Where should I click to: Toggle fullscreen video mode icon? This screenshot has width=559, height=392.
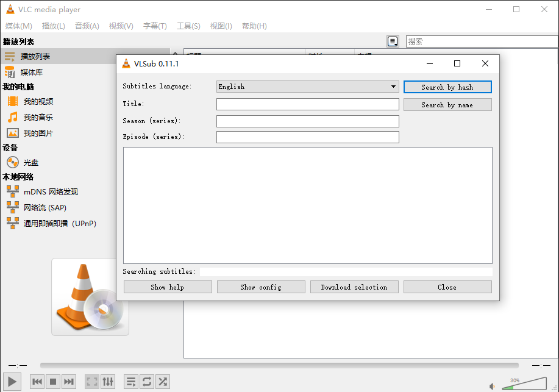coord(92,382)
